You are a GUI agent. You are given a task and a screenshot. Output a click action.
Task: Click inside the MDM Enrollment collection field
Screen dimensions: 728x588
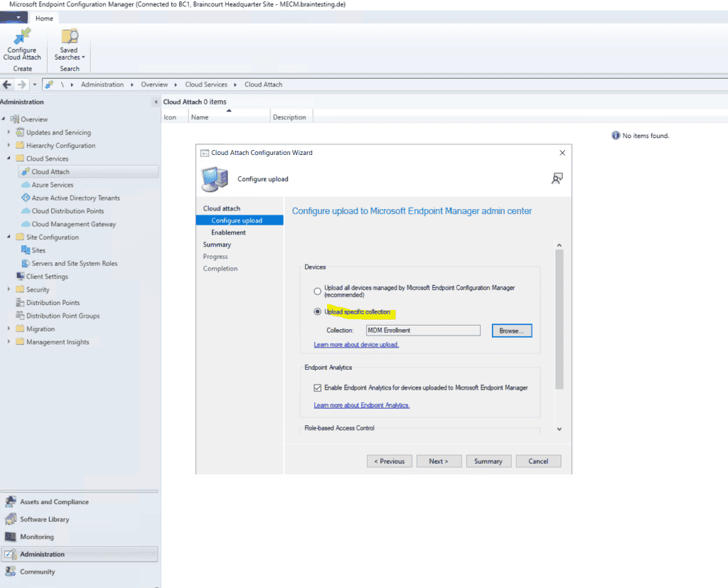422,330
